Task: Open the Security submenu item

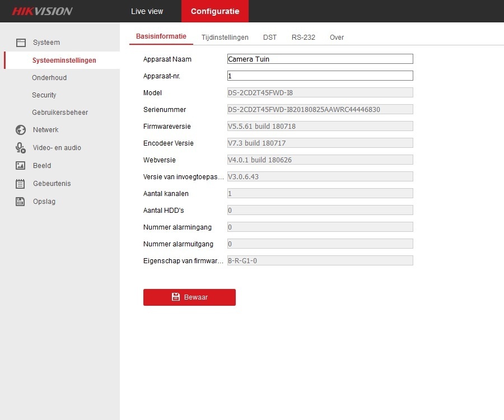Action: click(x=44, y=95)
